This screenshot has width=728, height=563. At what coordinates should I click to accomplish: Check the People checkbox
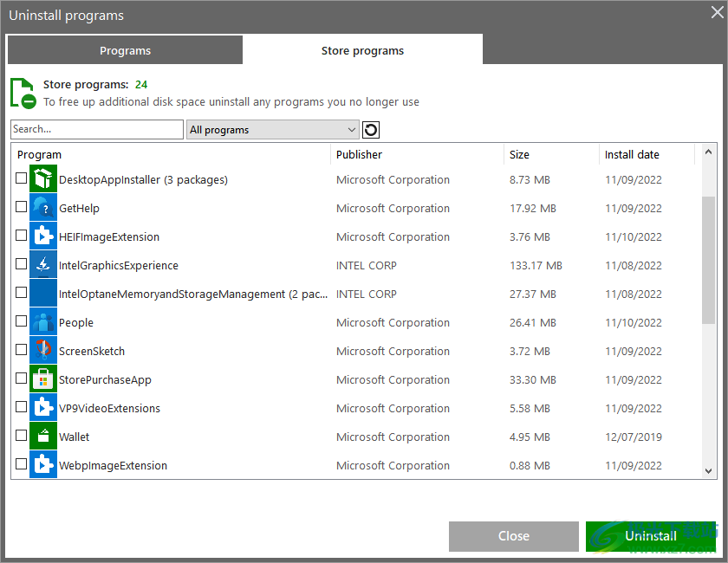(x=21, y=320)
